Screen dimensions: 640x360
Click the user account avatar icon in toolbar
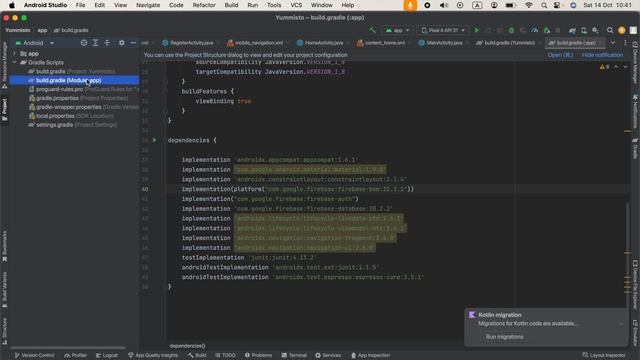point(622,30)
